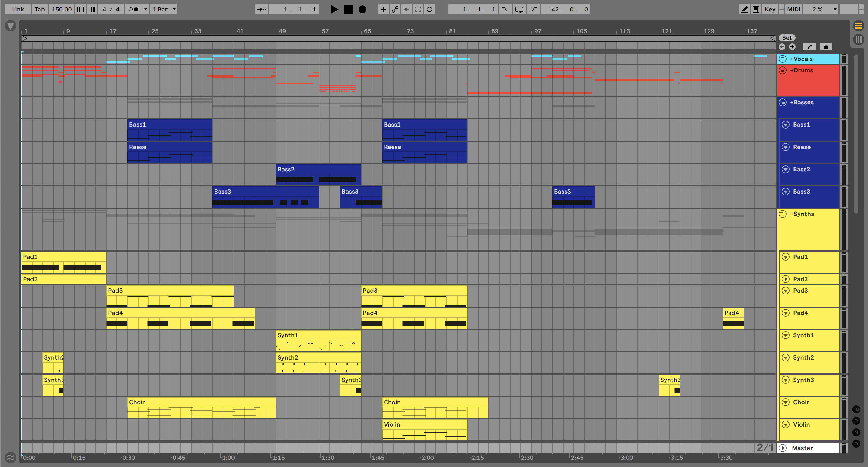Toggle the metronome button
Viewport: 868px width, 467px height.
[x=134, y=9]
